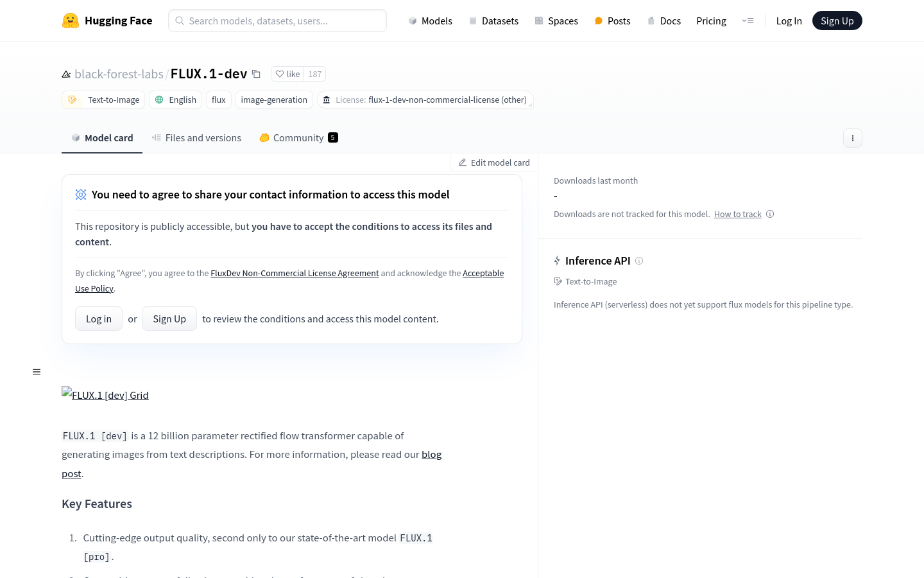Click info icon next to Inference API
Image resolution: width=924 pixels, height=578 pixels.
(639, 261)
